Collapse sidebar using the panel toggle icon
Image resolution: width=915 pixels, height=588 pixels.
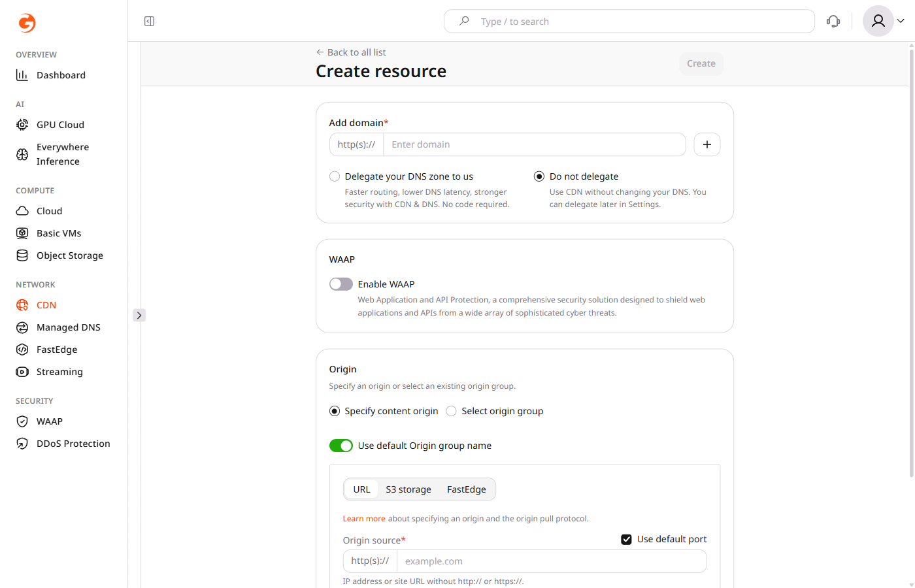point(149,22)
